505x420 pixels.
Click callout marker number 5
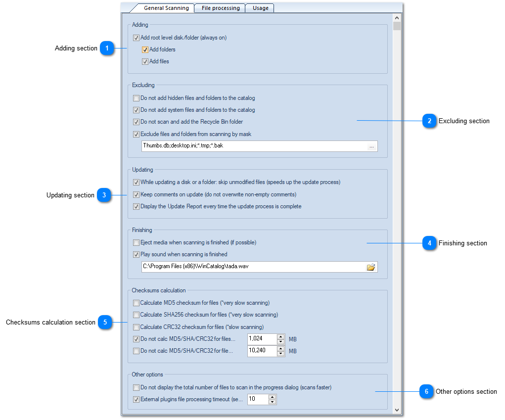click(x=105, y=323)
